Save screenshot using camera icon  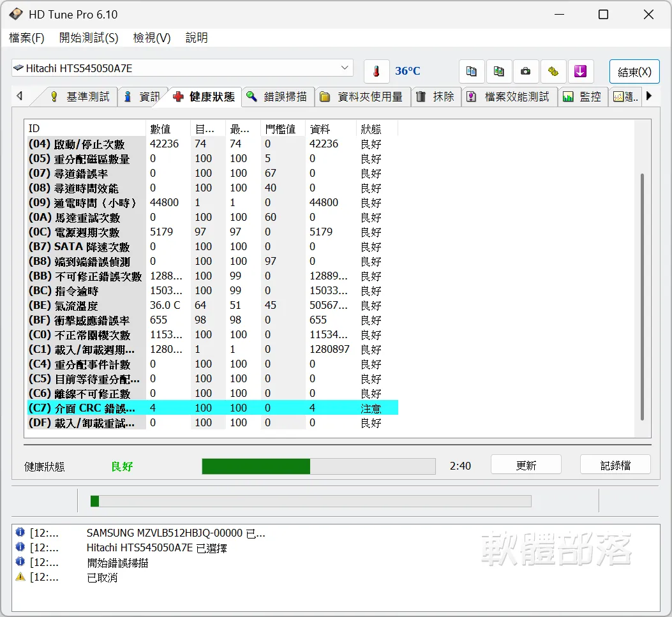point(526,71)
